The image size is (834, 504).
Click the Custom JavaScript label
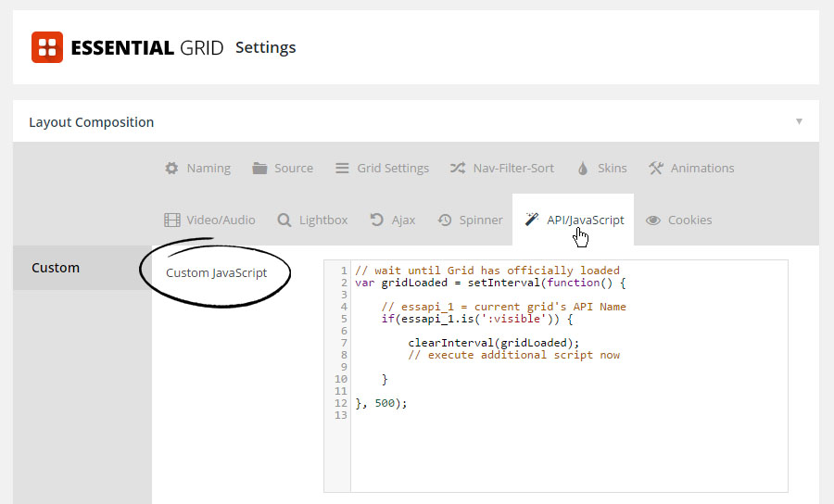tap(217, 272)
